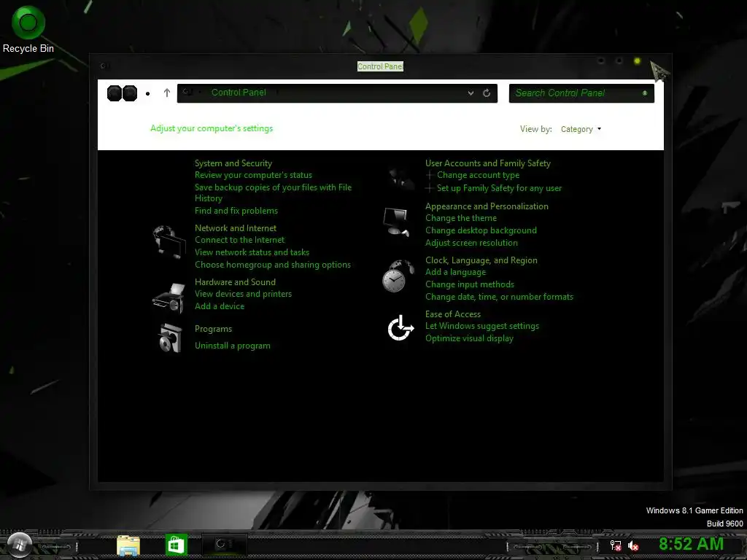Viewport: 747px width, 560px height.
Task: Open File Explorer from the taskbar
Action: pyautogui.click(x=128, y=545)
